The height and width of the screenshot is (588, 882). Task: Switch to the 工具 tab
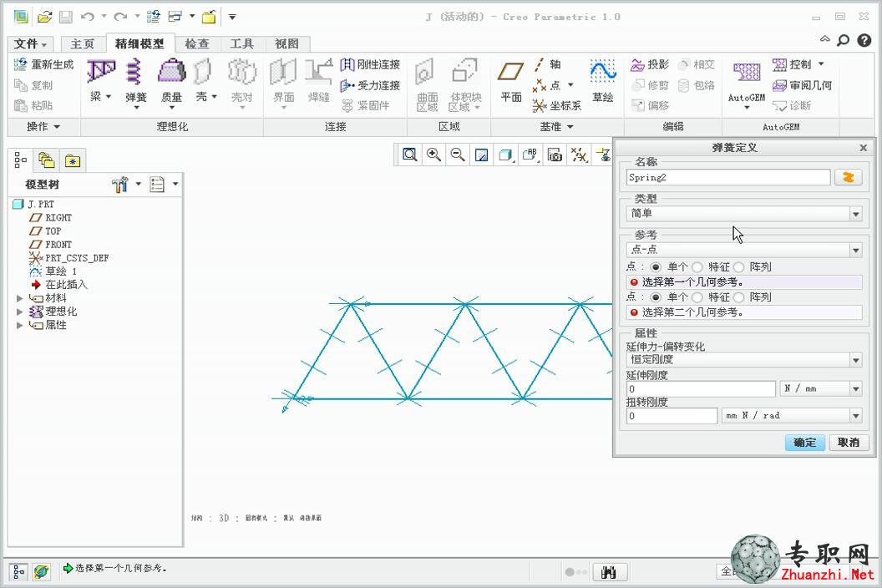point(242,44)
